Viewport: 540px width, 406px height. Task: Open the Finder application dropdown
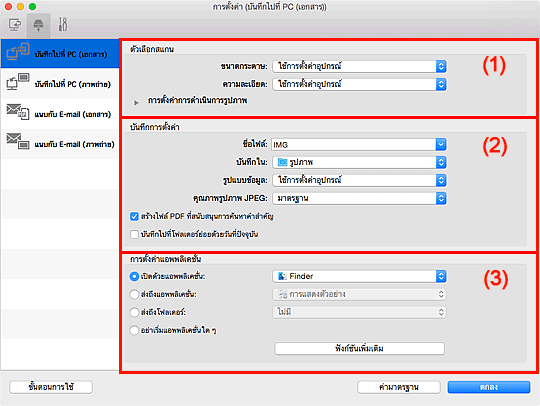(359, 276)
